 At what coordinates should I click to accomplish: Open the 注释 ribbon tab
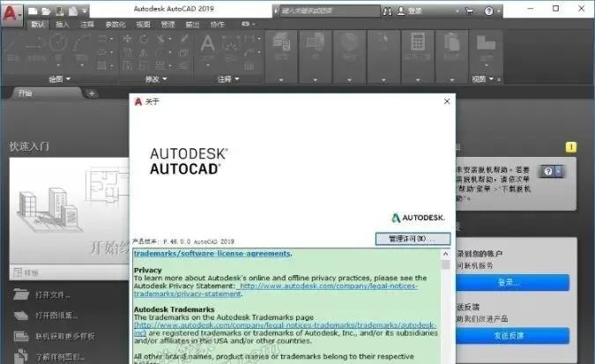point(87,25)
